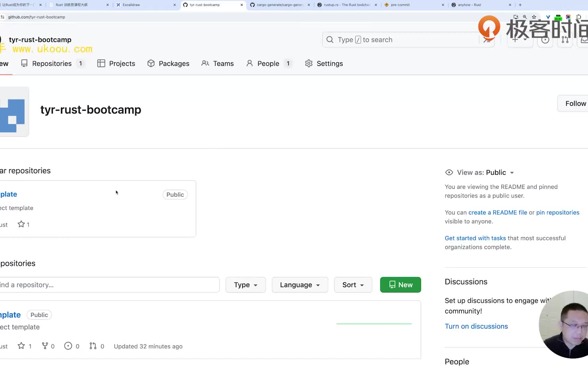Click the tyr-rust-bootcamp header breadcrumb
The height and width of the screenshot is (368, 588).
pyautogui.click(x=40, y=40)
